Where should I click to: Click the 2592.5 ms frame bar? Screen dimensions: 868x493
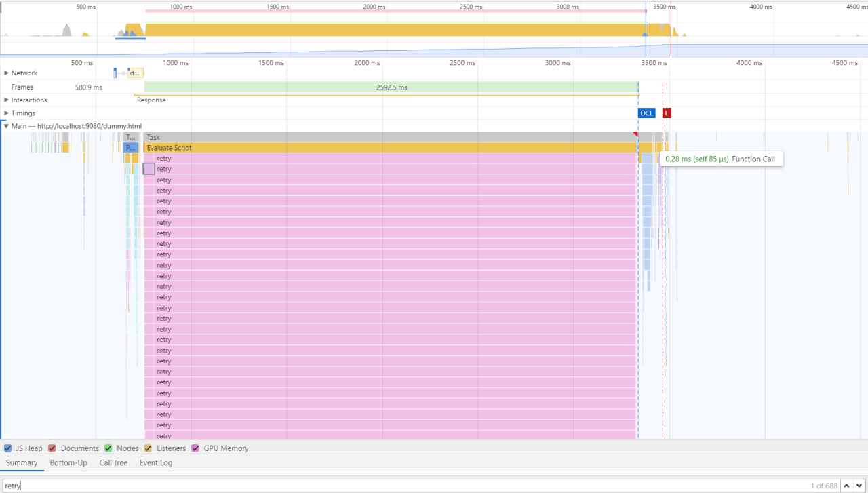tap(391, 87)
